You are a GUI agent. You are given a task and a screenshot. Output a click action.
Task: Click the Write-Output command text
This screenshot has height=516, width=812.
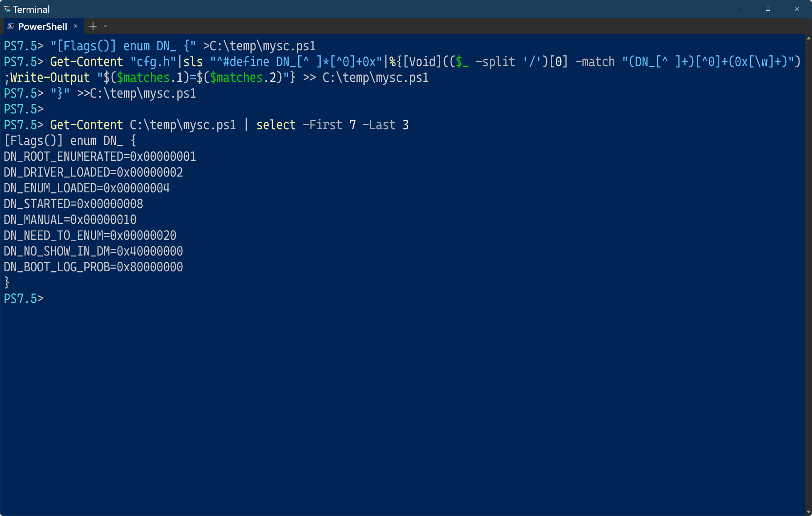tap(50, 78)
